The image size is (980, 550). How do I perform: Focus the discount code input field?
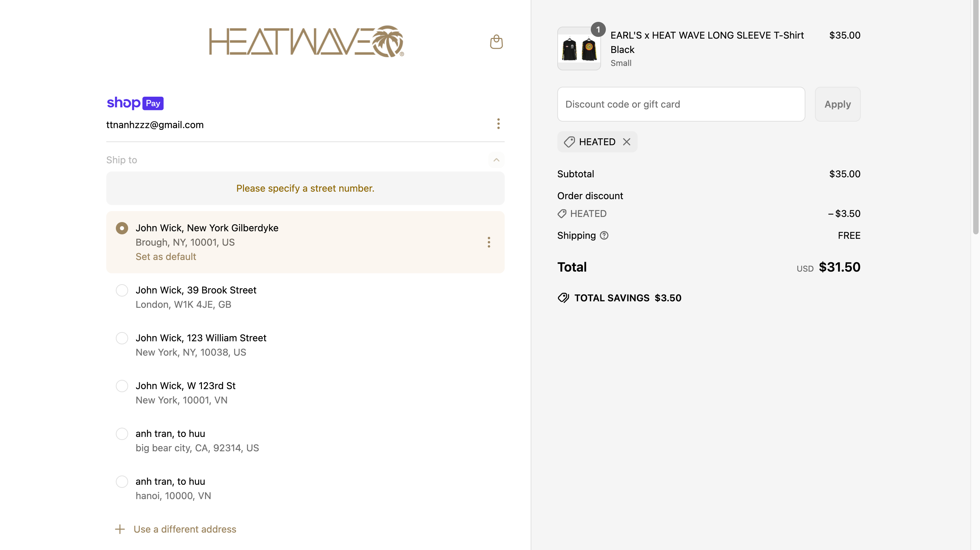[681, 104]
